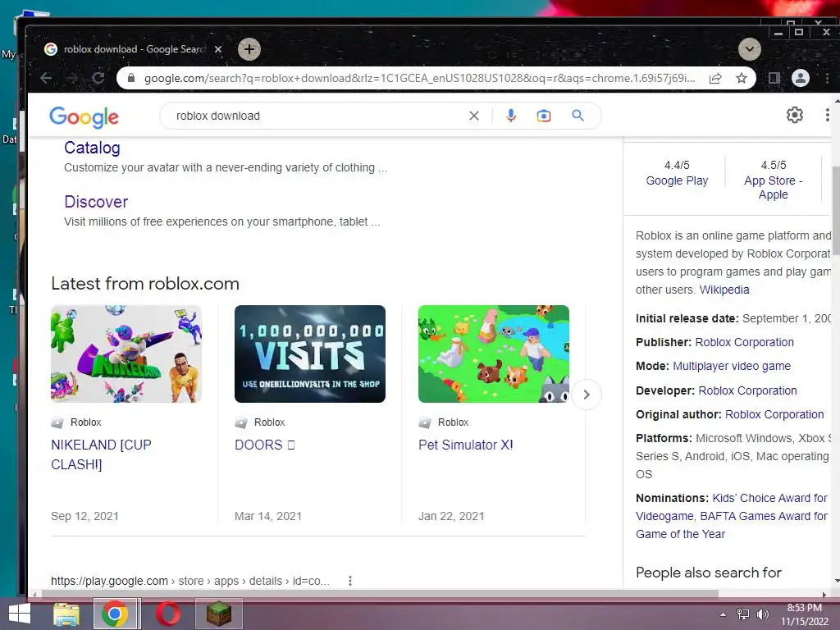Click the Sep 12, 2021 date text

click(84, 517)
